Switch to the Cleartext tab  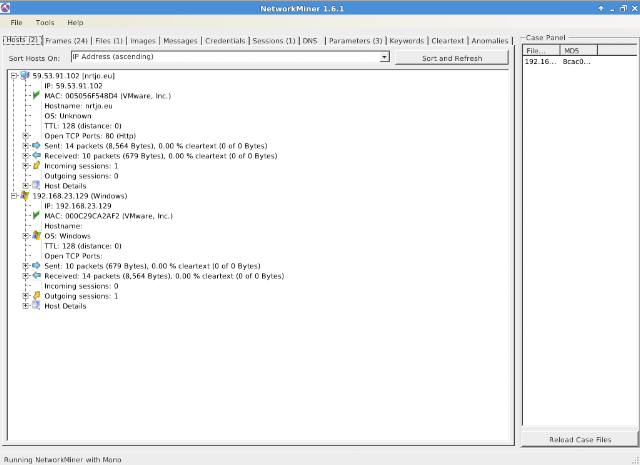pyautogui.click(x=448, y=40)
